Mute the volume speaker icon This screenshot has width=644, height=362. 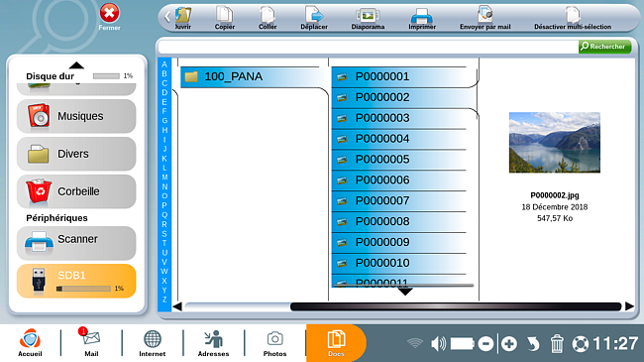[438, 343]
